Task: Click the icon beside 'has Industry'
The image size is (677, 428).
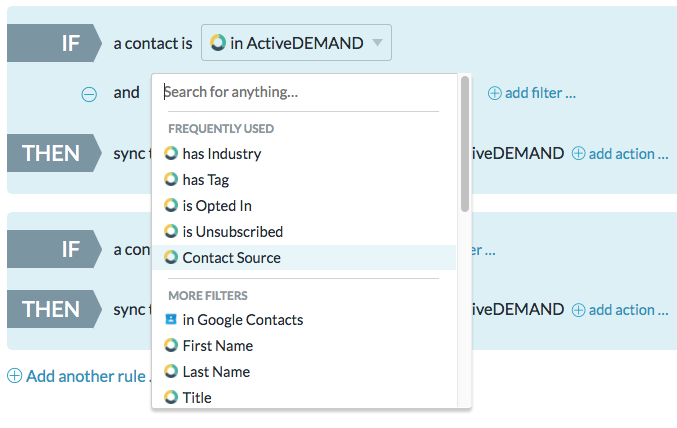Action: (171, 153)
